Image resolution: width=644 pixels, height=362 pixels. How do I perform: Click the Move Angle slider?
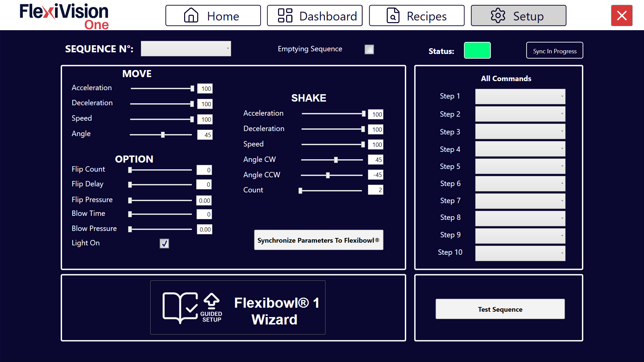[x=161, y=135]
